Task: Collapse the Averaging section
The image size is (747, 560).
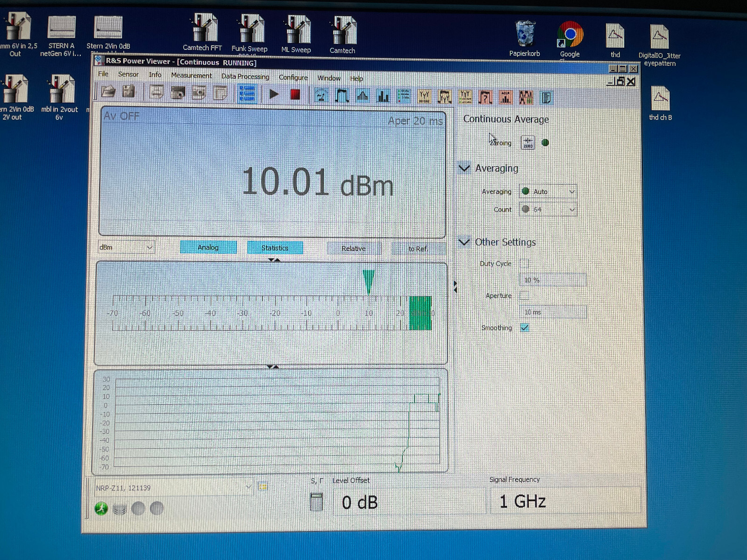Action: (x=464, y=168)
